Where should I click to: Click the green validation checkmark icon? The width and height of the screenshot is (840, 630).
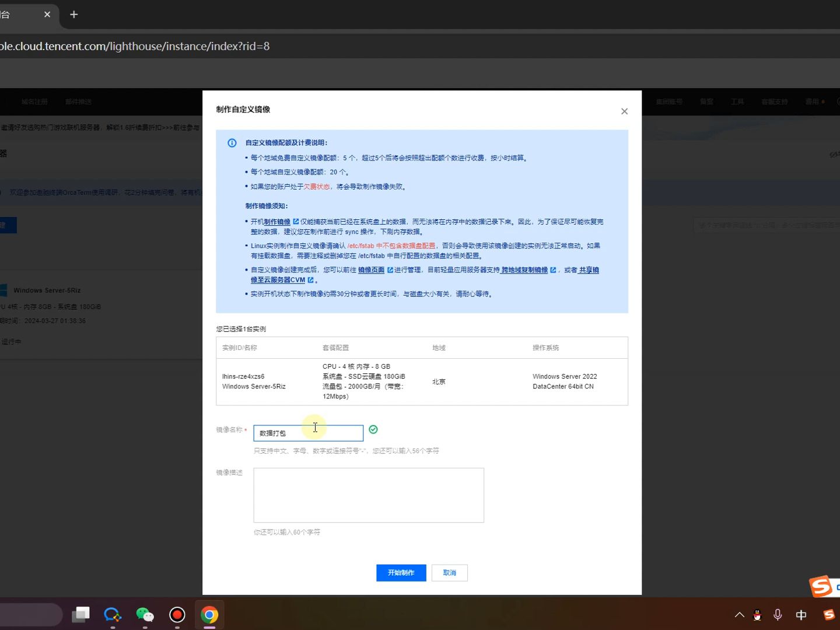373,429
